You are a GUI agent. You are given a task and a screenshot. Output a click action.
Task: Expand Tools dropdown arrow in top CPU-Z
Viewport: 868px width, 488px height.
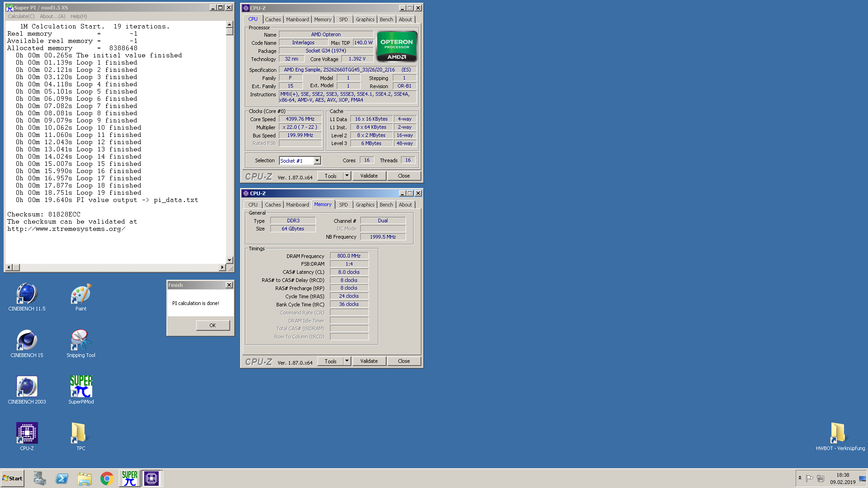click(347, 176)
